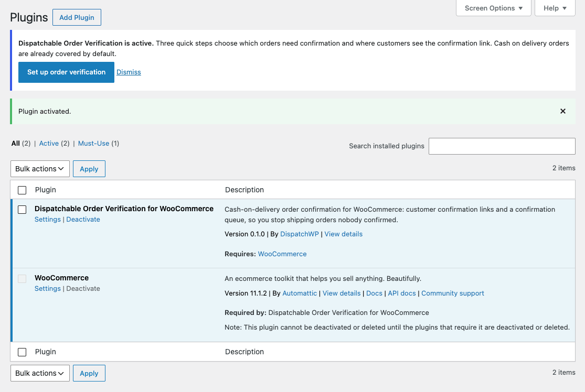Viewport: 585px width, 392px height.
Task: Click greyed Deactivate text under WooCommerce
Action: point(83,289)
